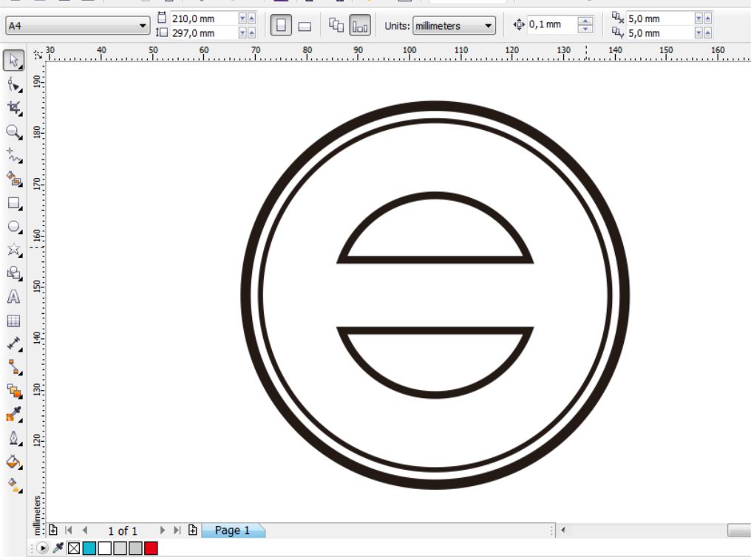Viewport: 751px width, 560px height.
Task: Select the Connector tool
Action: [x=14, y=368]
